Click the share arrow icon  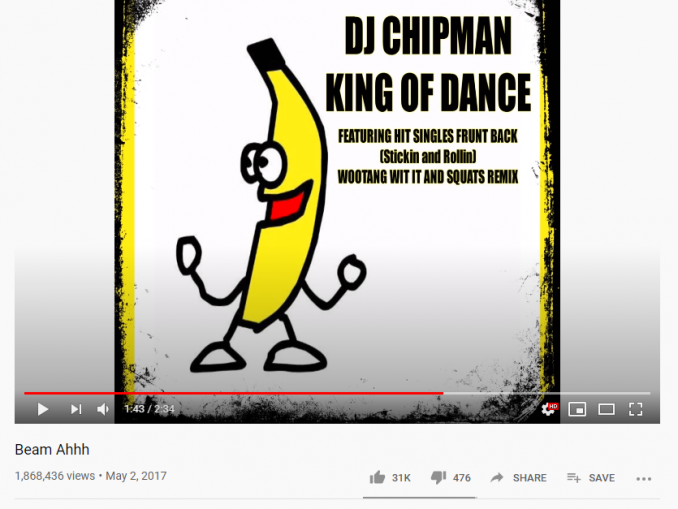tap(497, 477)
